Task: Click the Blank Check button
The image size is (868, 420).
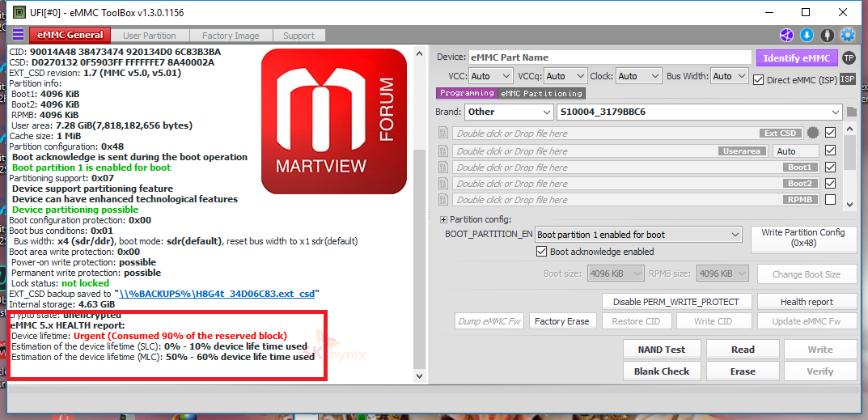Action: click(662, 371)
